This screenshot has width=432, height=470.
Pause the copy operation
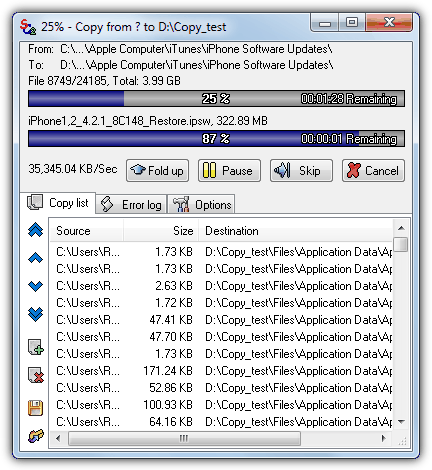[229, 170]
